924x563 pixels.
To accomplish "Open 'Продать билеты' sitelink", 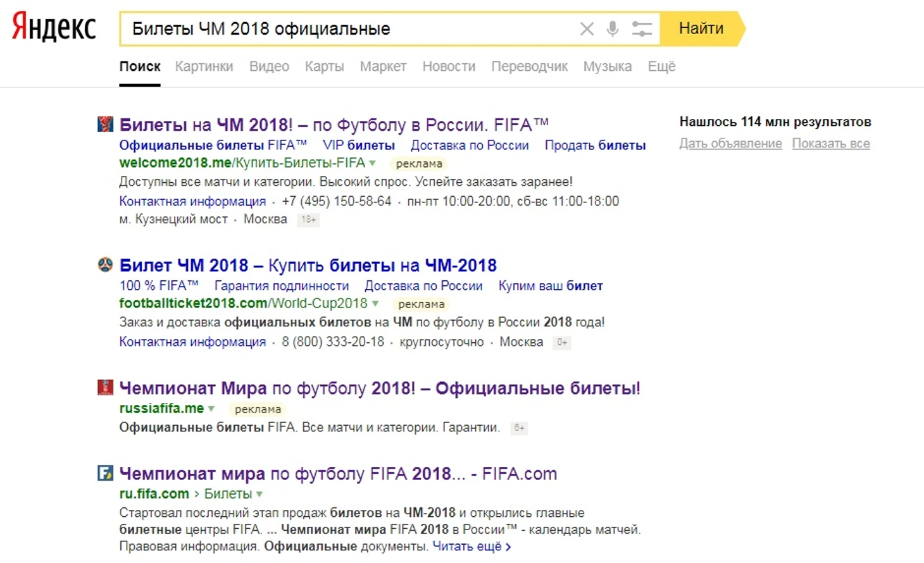I will [595, 145].
